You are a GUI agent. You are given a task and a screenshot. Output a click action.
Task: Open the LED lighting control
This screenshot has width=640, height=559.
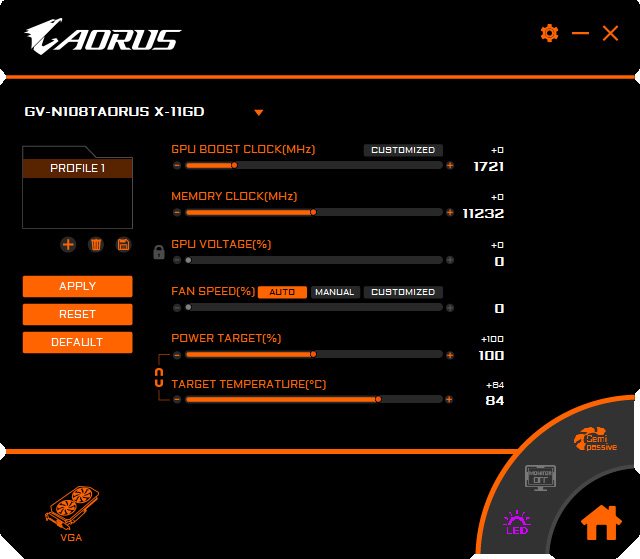click(517, 523)
